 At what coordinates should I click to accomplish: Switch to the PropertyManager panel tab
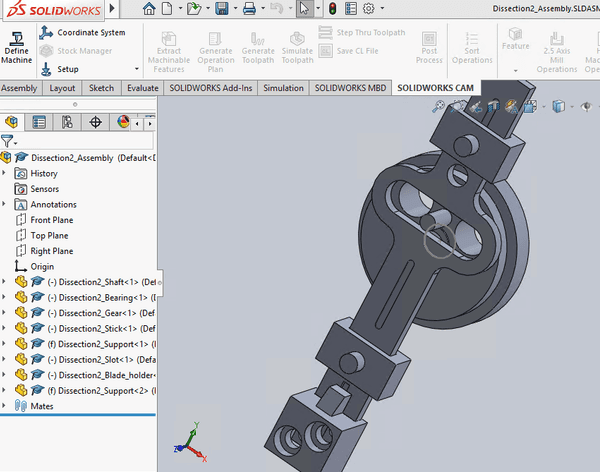[39, 123]
